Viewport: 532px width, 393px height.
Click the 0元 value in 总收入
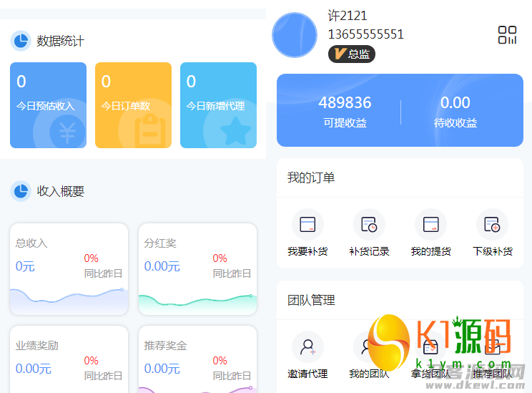pos(25,266)
